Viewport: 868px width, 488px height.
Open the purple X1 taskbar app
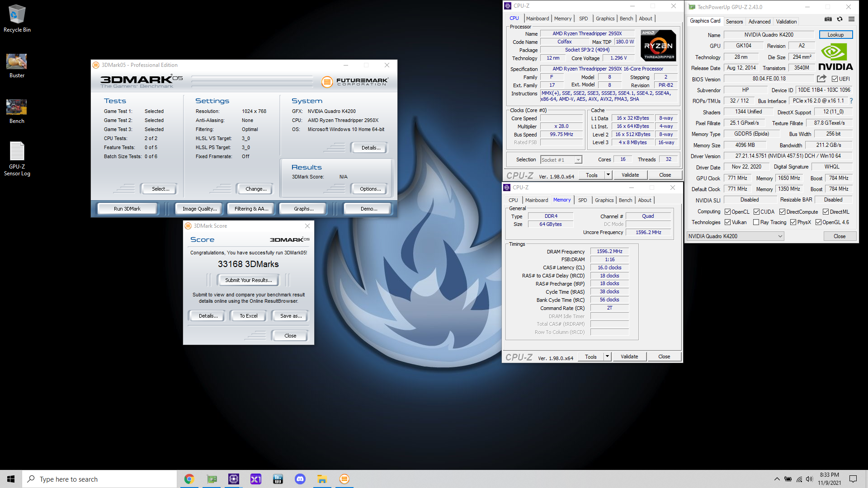(256, 479)
